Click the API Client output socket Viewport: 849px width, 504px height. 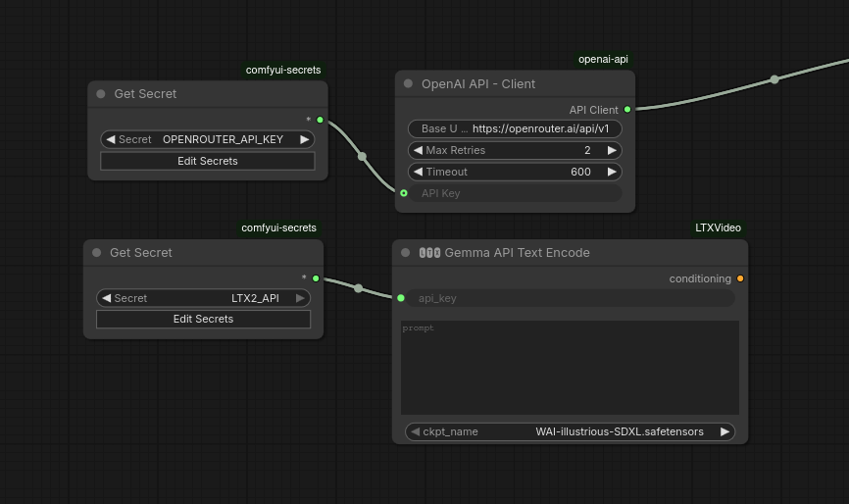tap(627, 110)
